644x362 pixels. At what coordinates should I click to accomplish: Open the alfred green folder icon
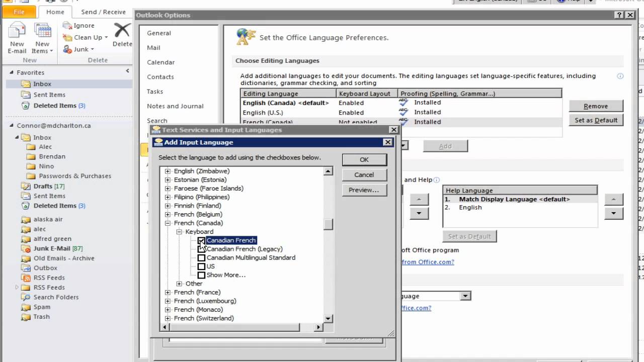(x=26, y=239)
